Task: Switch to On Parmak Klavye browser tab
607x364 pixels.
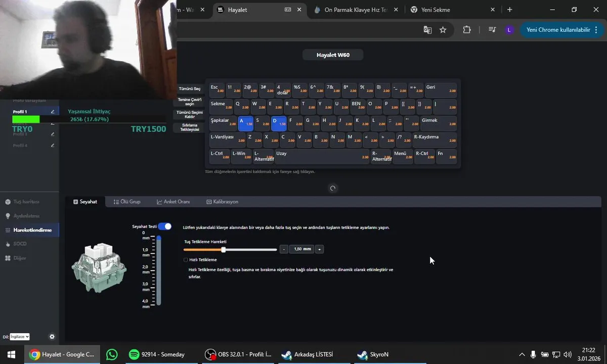Action: [x=357, y=10]
